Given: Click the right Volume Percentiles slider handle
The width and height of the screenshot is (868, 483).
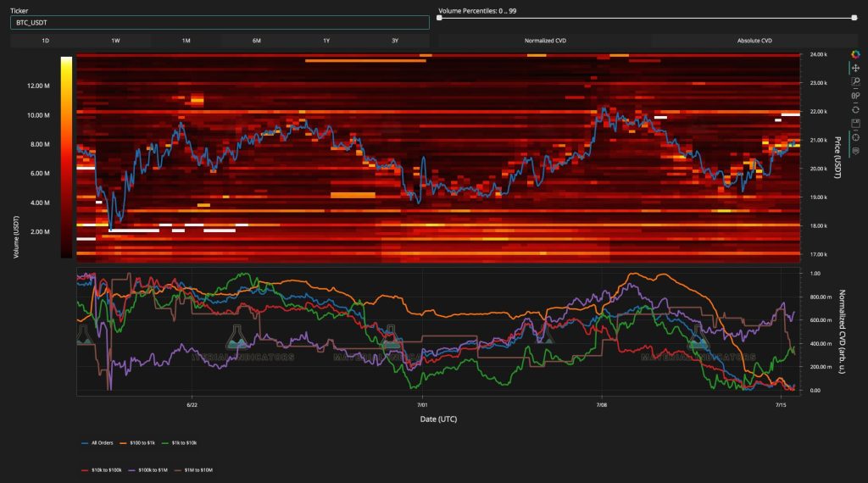Looking at the screenshot, I should 854,18.
